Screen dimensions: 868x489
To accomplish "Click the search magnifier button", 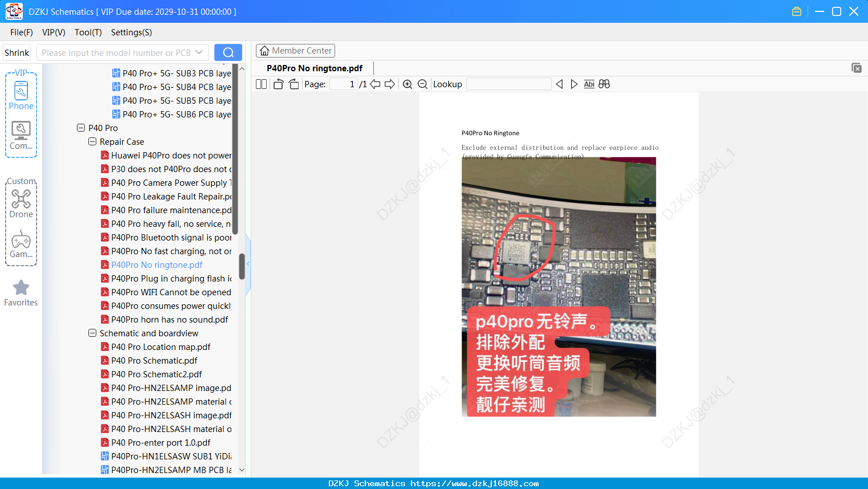I will (228, 52).
